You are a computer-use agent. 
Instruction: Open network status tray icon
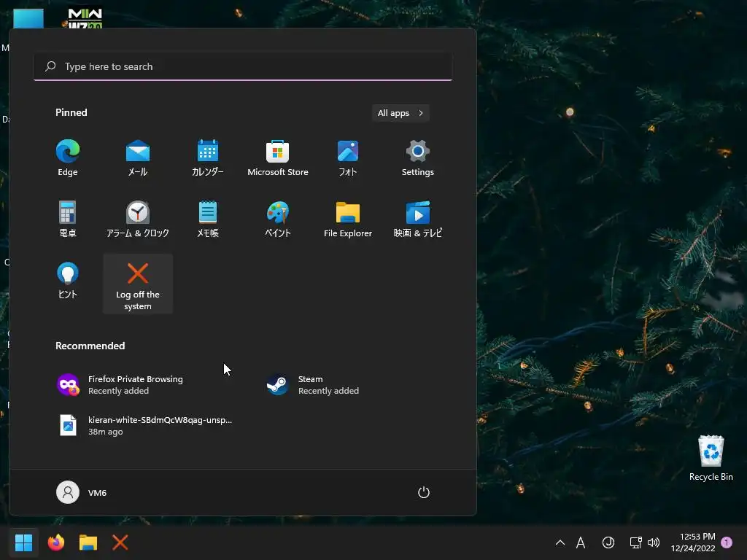[x=635, y=542]
